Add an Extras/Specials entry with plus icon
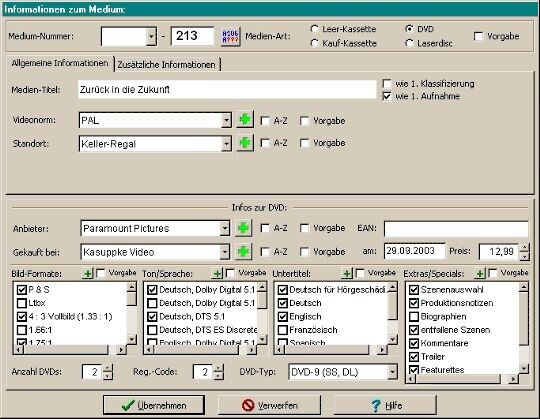The height and width of the screenshot is (419, 540). pos(480,274)
